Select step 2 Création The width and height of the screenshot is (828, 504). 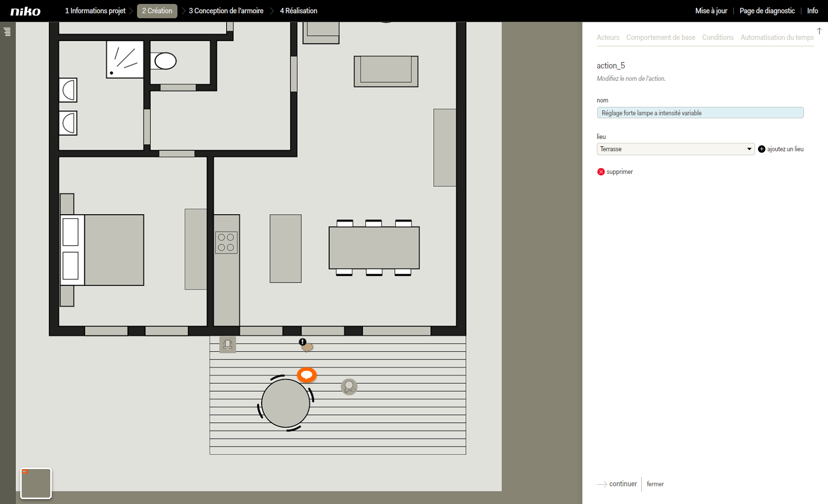click(x=157, y=11)
